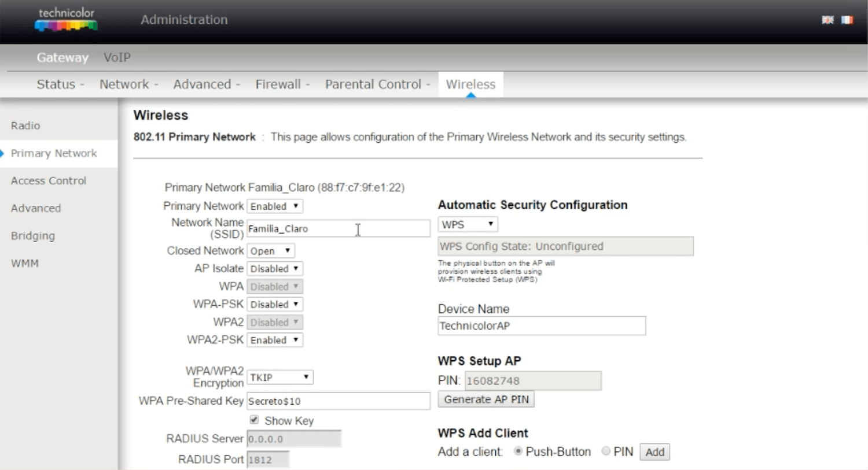This screenshot has width=868, height=470.
Task: Open the Primary Network Enabled dropdown
Action: tap(275, 206)
